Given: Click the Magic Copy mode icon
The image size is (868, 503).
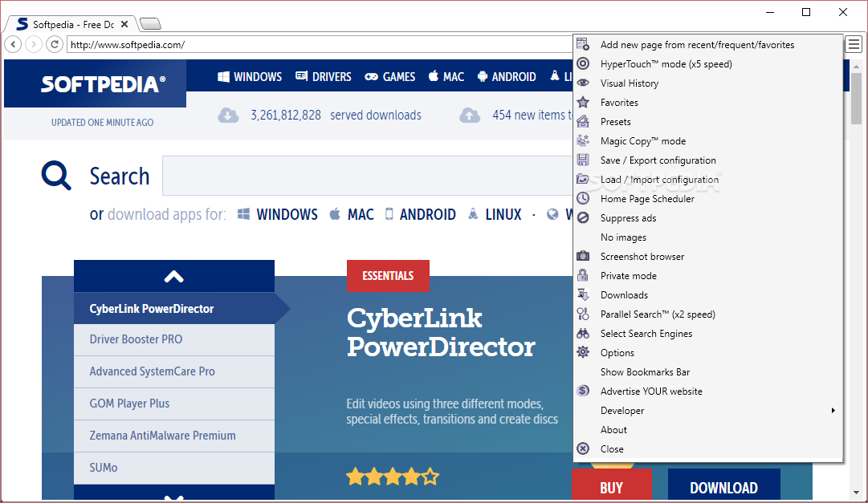Looking at the screenshot, I should point(583,140).
